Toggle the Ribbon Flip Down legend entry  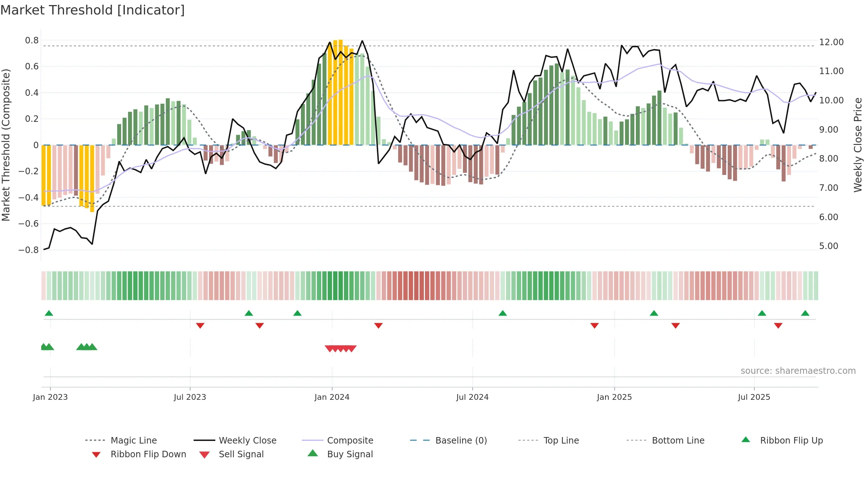[x=138, y=454]
